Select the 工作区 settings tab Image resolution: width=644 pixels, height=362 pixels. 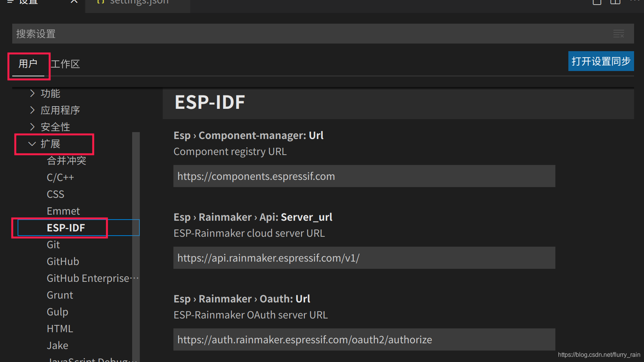point(65,64)
